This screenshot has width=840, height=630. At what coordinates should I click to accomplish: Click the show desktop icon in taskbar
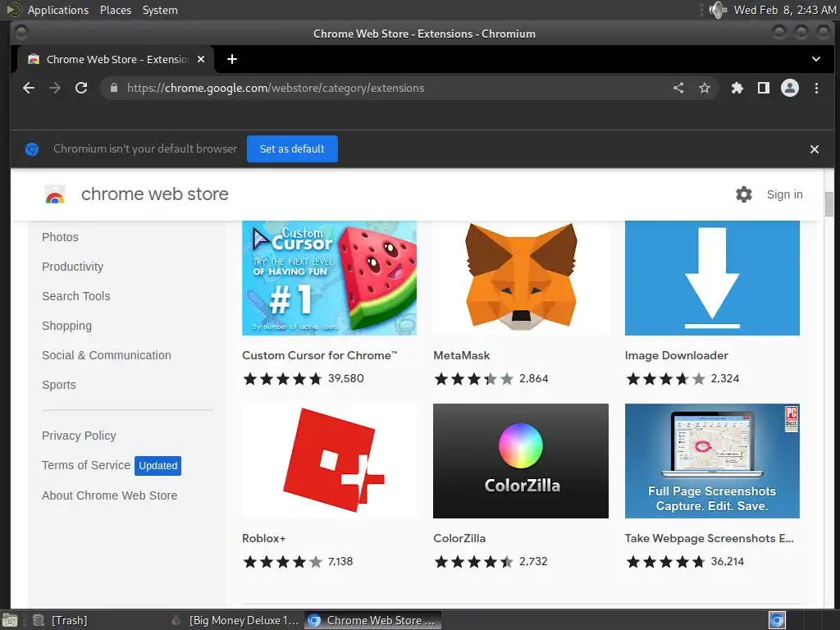[10, 621]
